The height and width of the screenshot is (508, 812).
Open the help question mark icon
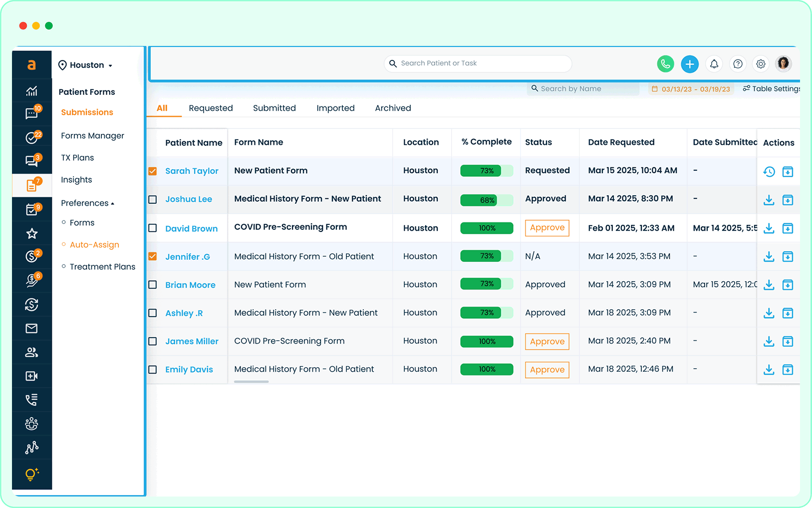737,64
